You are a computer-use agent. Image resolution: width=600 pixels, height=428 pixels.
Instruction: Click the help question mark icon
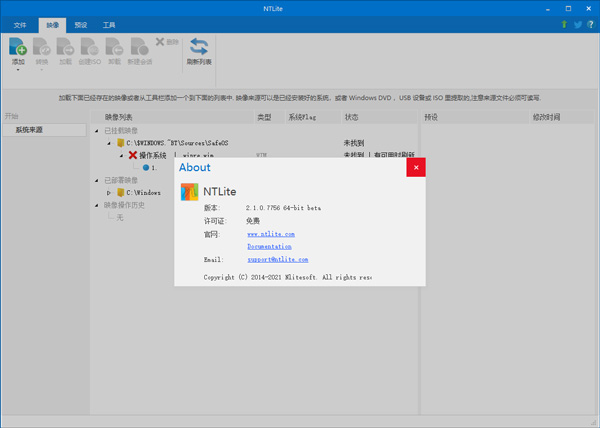590,24
